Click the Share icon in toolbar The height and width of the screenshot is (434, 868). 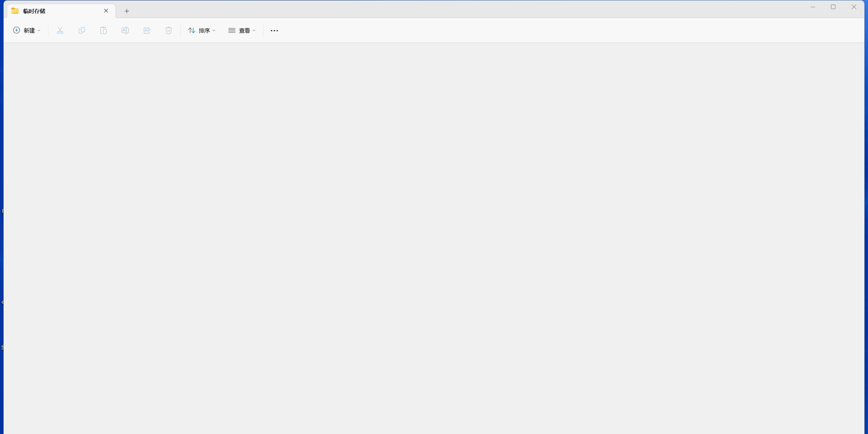coord(147,30)
